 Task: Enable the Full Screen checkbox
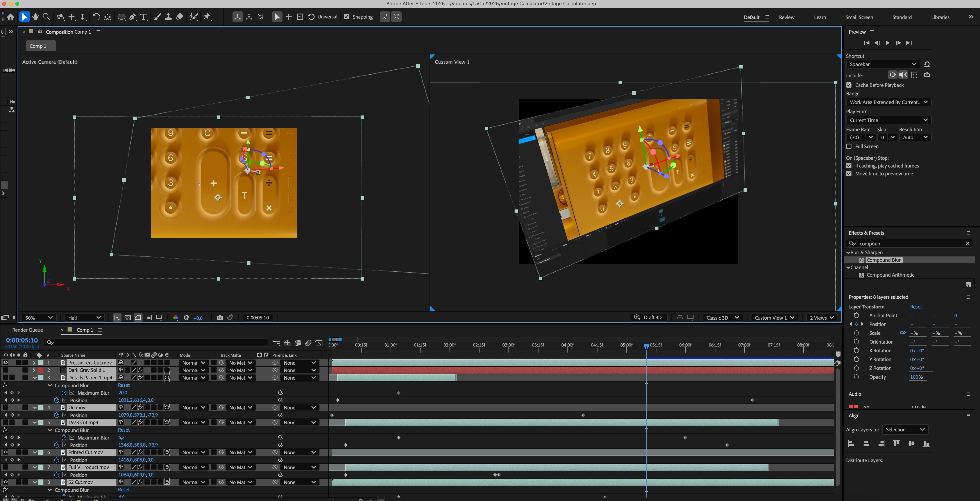tap(849, 146)
